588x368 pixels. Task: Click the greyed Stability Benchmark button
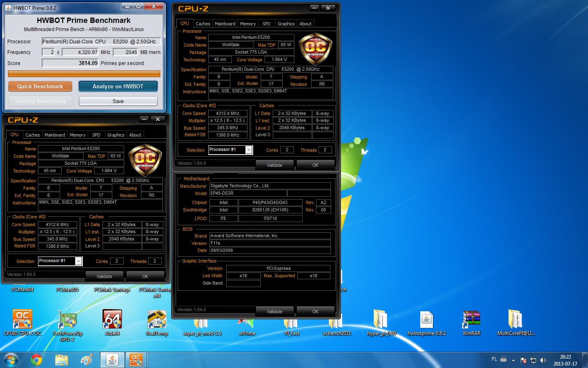[40, 101]
